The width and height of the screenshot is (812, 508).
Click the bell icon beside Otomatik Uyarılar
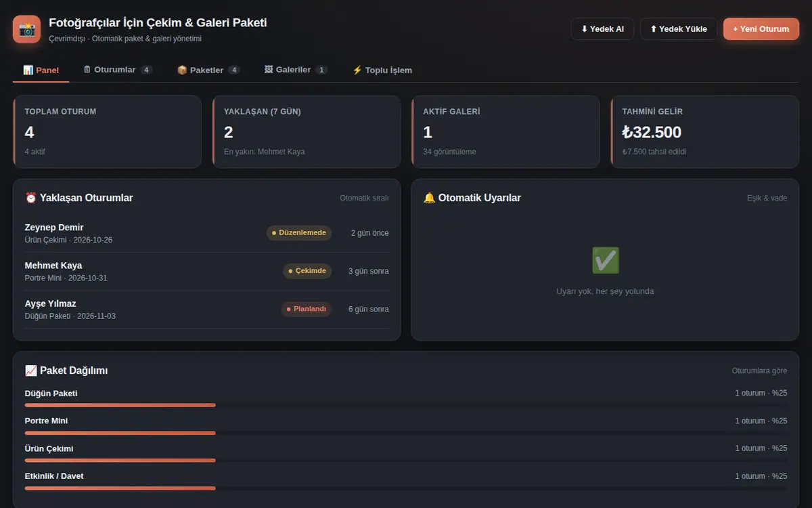[429, 198]
